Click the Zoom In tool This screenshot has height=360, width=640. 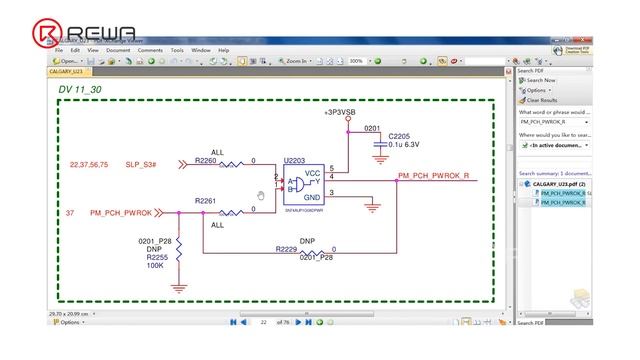[x=292, y=61]
